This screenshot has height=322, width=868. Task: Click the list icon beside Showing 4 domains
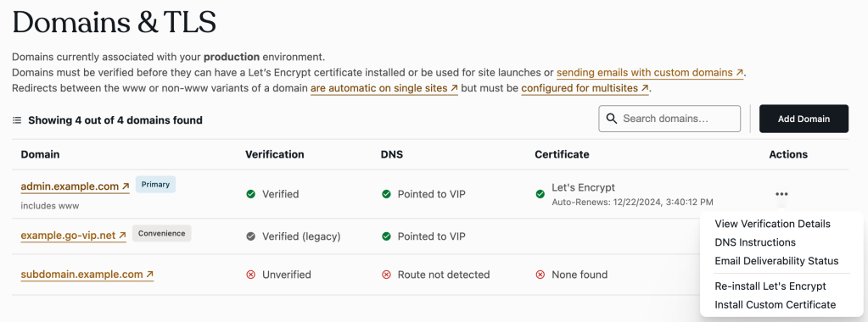tap(17, 120)
